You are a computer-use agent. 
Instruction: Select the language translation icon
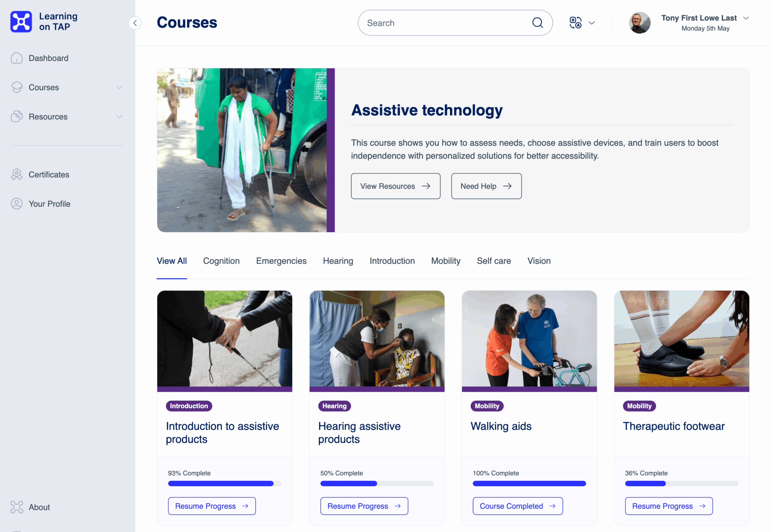pyautogui.click(x=576, y=23)
